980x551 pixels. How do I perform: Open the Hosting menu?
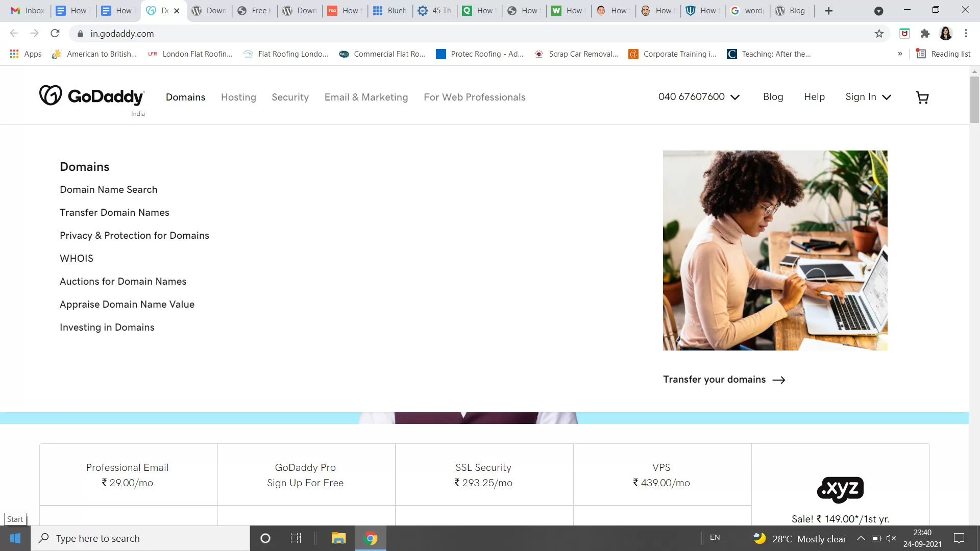(238, 97)
